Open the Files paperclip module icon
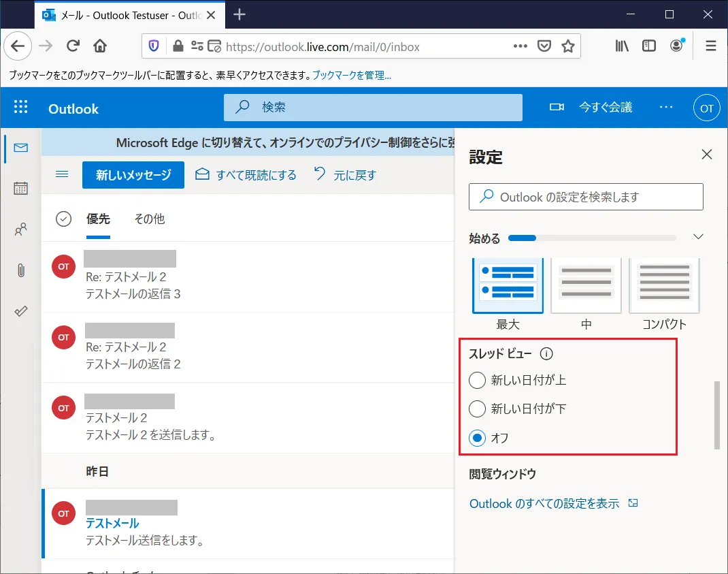Viewport: 728px width, 574px height. tap(20, 270)
